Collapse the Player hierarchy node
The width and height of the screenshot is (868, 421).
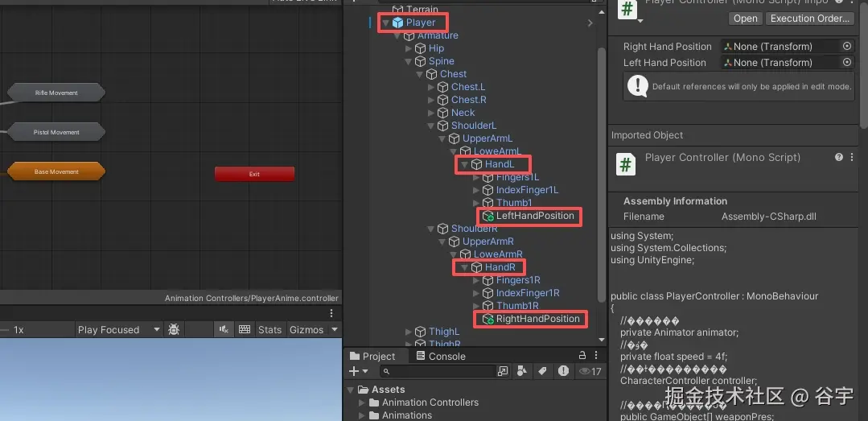(x=385, y=23)
